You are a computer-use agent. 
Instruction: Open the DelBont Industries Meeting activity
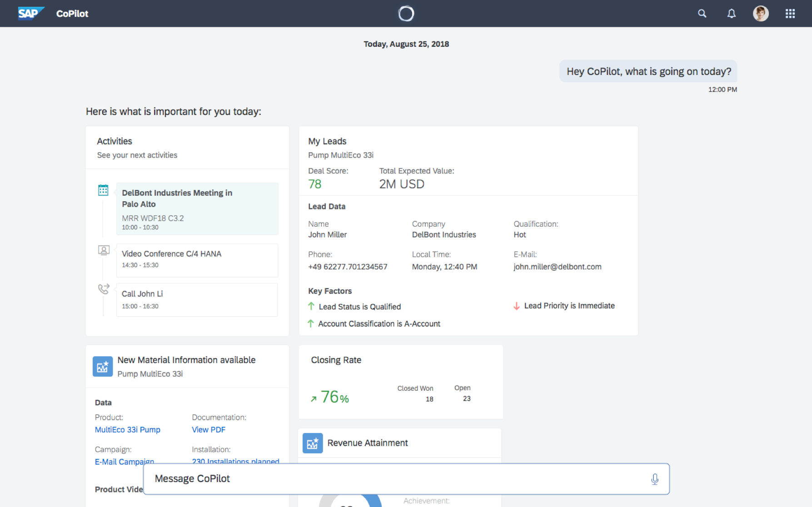pos(197,209)
